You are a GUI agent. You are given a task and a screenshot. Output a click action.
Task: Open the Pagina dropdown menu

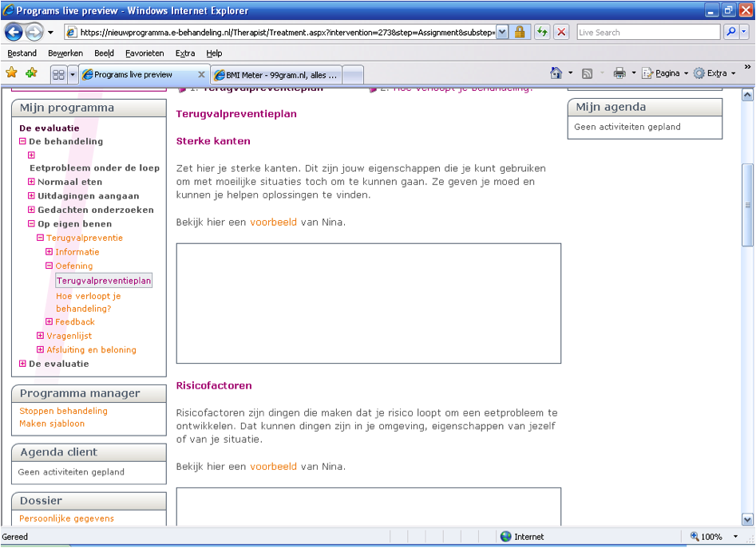[x=667, y=73]
